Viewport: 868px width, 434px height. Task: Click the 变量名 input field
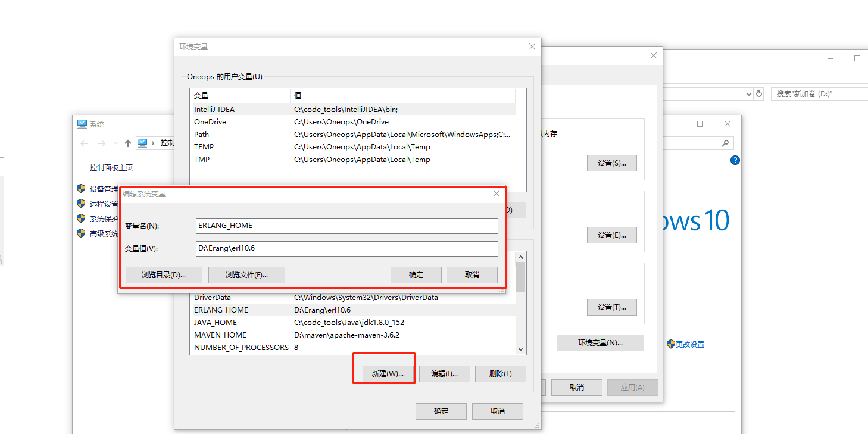347,226
